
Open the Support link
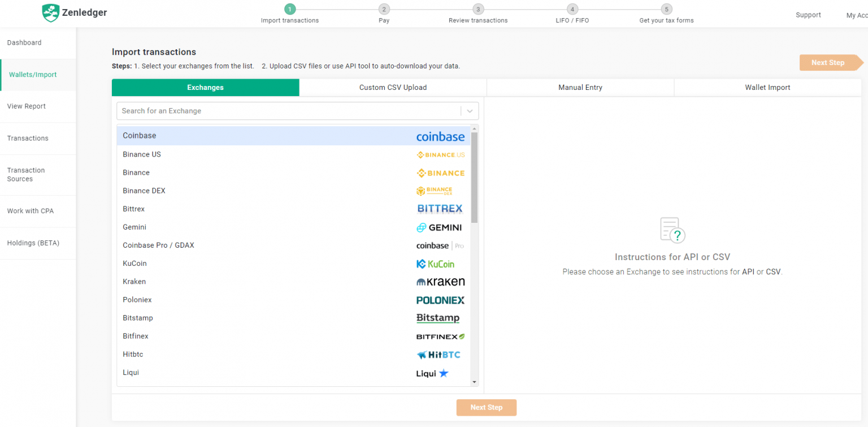coord(808,15)
